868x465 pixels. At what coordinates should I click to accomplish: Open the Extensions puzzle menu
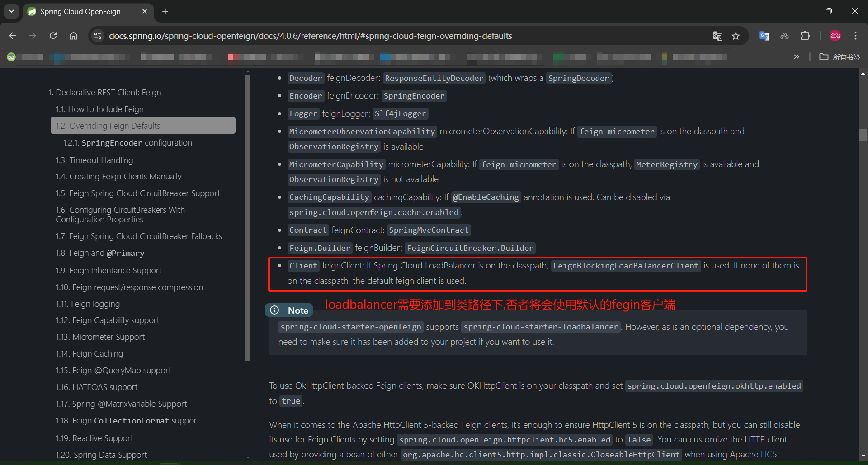(805, 36)
